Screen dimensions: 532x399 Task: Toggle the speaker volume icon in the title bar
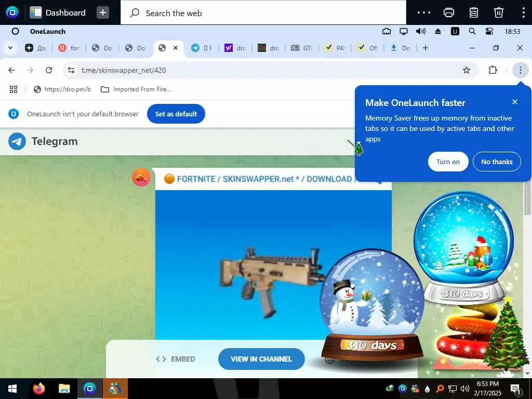(x=421, y=32)
